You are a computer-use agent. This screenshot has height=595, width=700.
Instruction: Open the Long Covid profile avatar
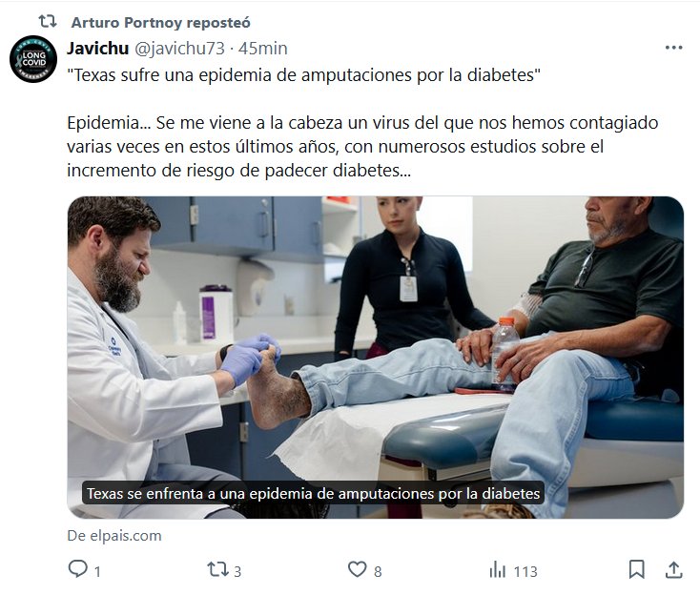click(33, 59)
